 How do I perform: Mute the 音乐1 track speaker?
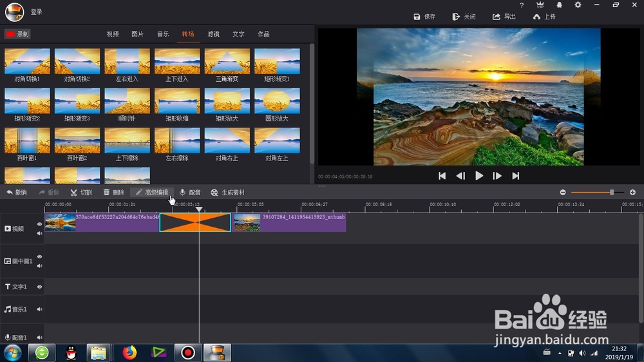pyautogui.click(x=39, y=309)
